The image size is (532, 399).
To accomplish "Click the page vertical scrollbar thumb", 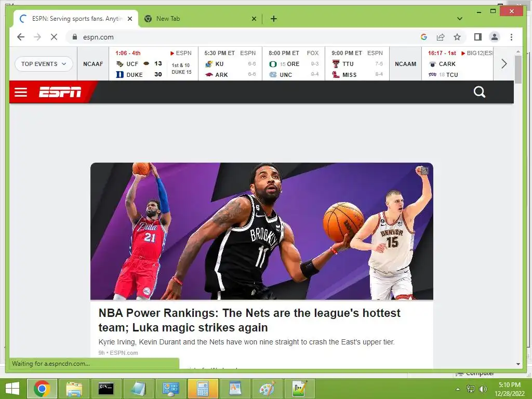I will coord(518,69).
